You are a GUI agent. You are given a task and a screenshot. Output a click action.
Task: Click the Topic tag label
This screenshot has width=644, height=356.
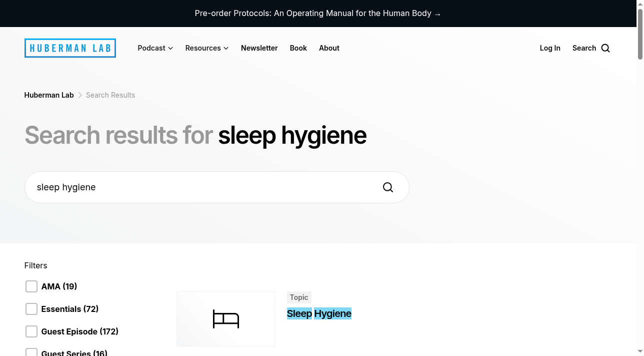(x=299, y=297)
